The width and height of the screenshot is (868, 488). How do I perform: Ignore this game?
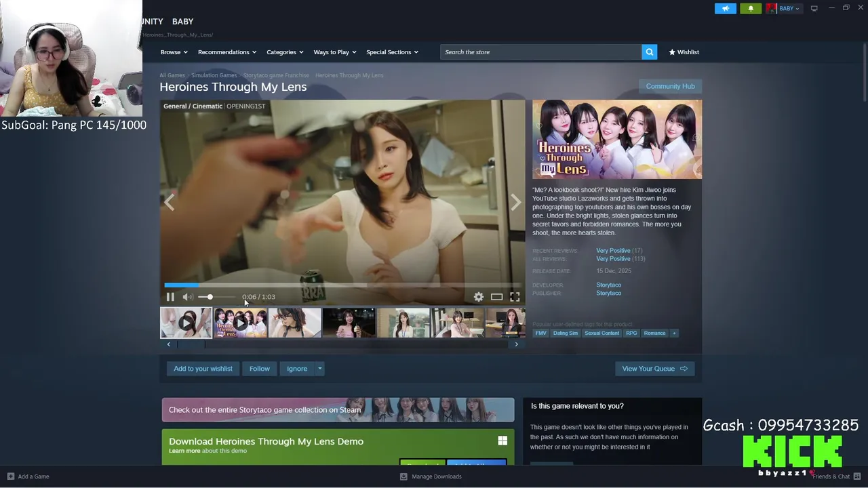297,369
